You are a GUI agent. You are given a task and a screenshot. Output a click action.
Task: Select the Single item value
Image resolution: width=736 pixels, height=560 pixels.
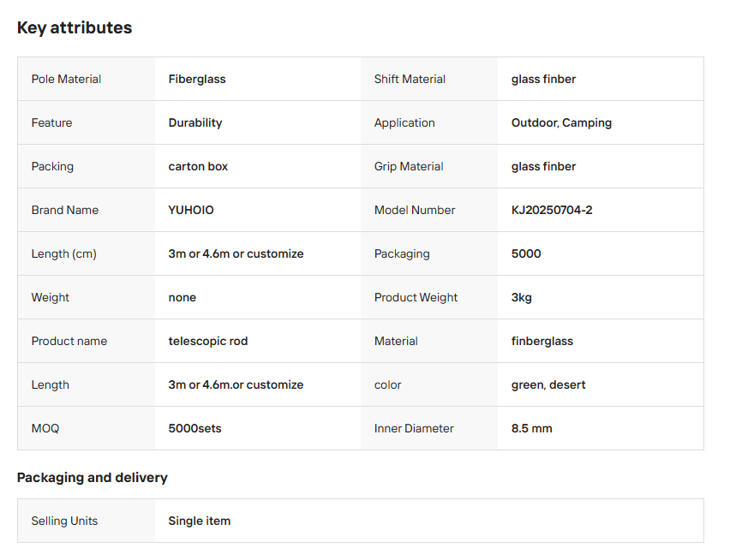point(200,521)
